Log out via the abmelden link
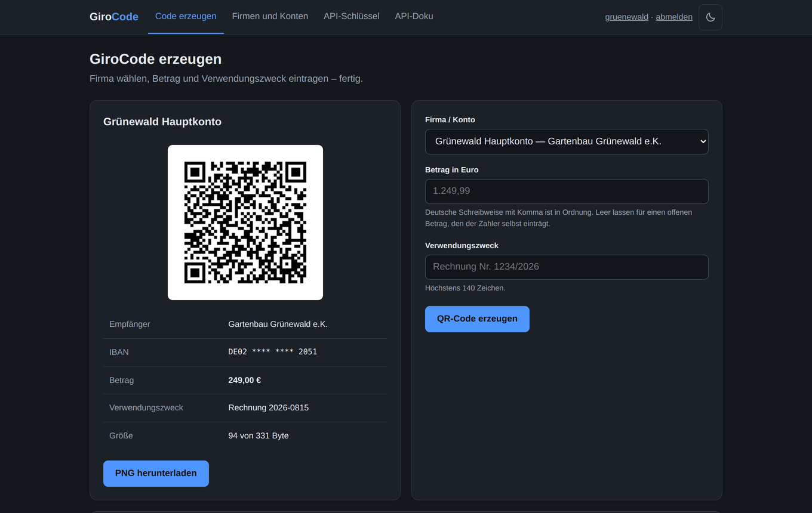 [674, 17]
